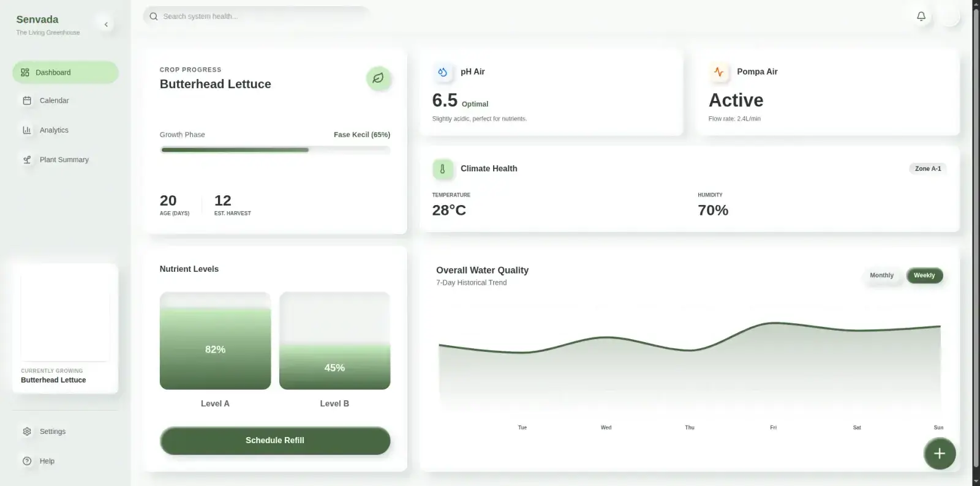Navigate to Plant Summary
The image size is (980, 486).
(66, 160)
